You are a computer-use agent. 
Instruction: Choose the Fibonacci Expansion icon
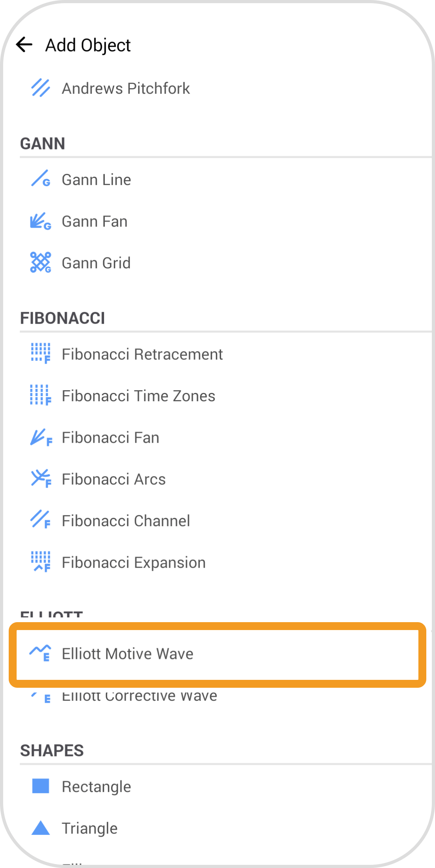[x=41, y=562]
